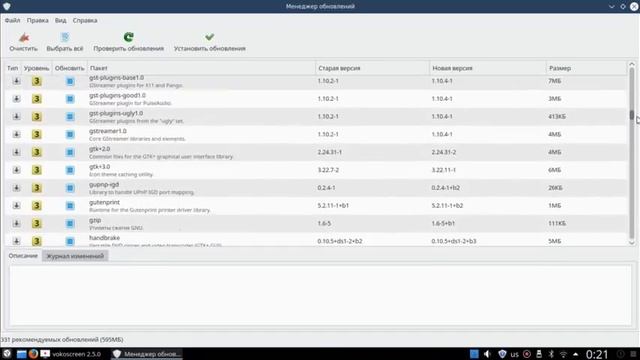Viewport: 640px width, 360px height.
Task: Open the application launcher in the taskbar
Action: (x=7, y=353)
